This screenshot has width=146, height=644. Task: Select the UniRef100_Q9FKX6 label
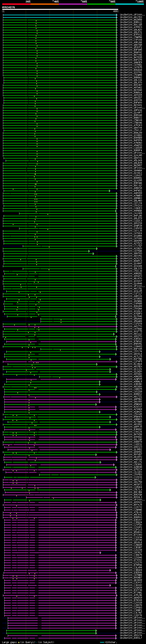coord(131,110)
